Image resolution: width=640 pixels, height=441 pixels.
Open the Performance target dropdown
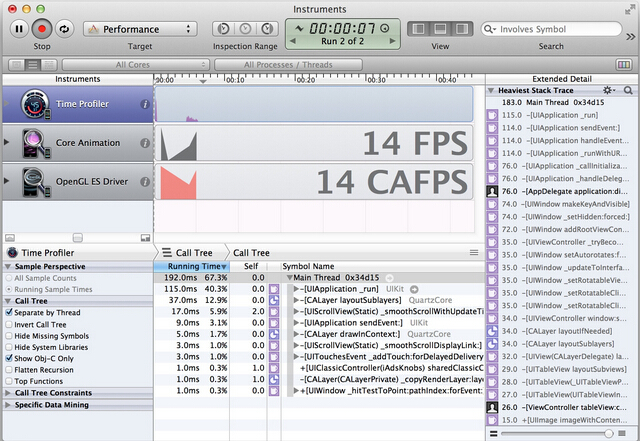point(140,30)
